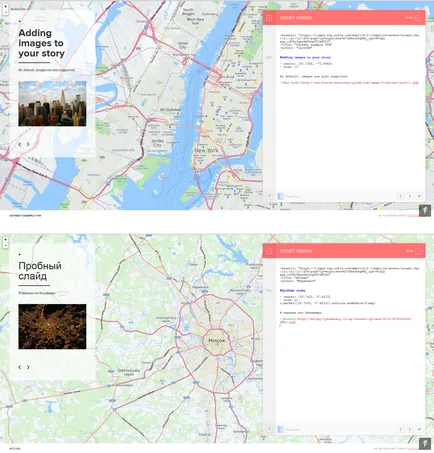Click lightning badge below New York sandbox
This screenshot has width=434, height=453.
coord(425,211)
